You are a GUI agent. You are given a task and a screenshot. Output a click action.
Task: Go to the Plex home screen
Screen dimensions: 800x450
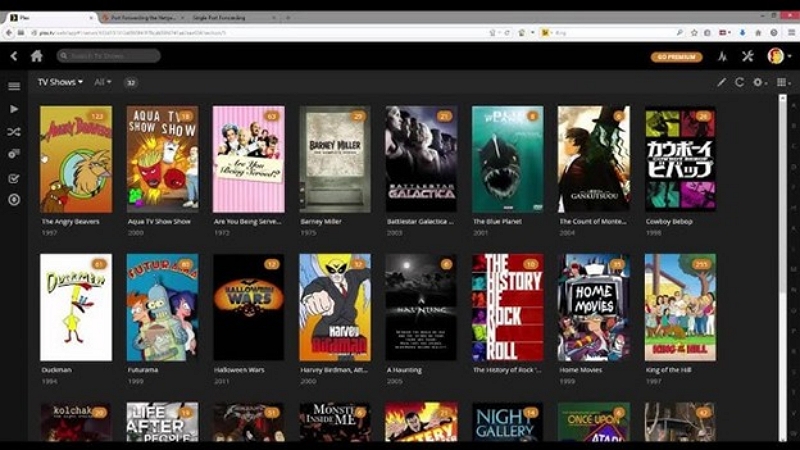37,56
